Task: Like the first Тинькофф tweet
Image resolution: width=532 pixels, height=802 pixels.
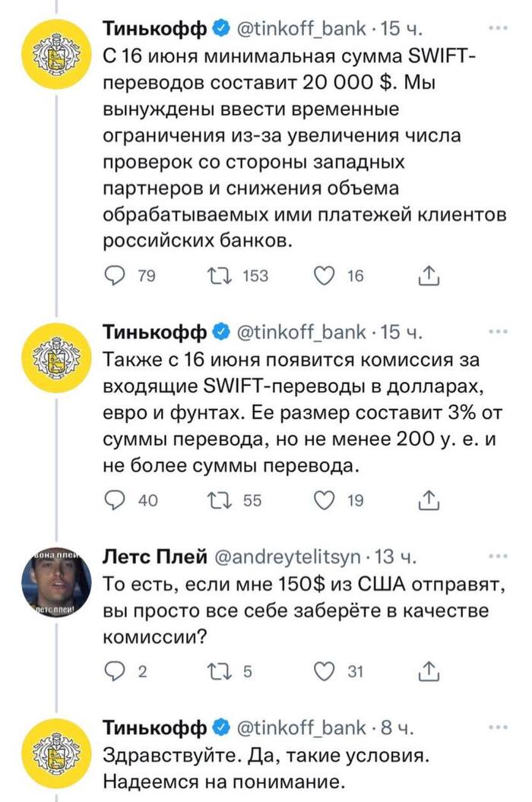Action: tap(323, 274)
